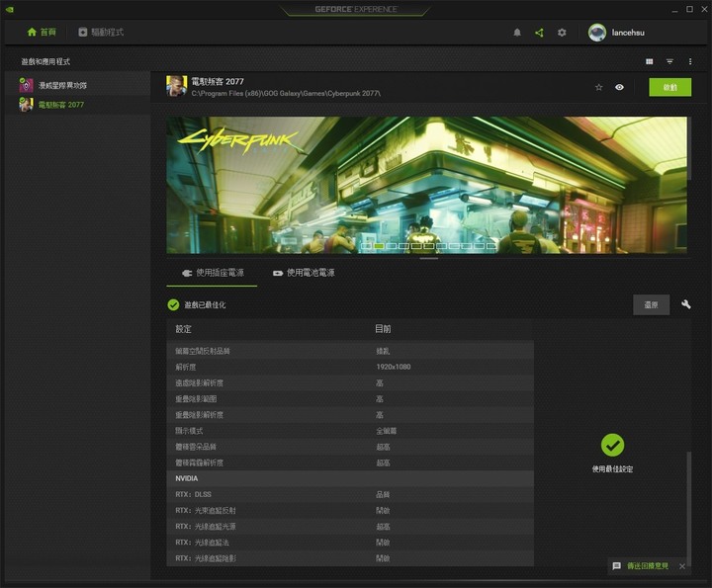This screenshot has width=712, height=588.
Task: Select the first screenshot carousel indicator
Action: (x=367, y=246)
